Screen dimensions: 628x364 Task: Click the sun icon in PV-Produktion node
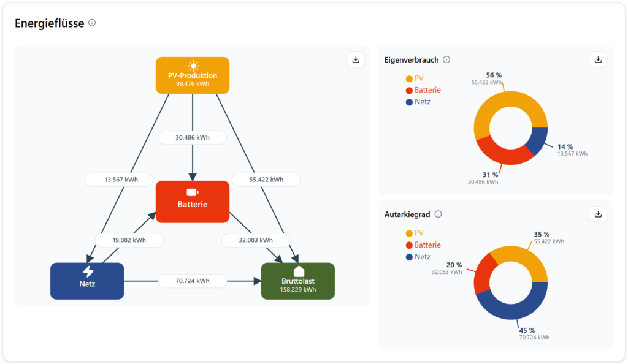click(x=193, y=66)
